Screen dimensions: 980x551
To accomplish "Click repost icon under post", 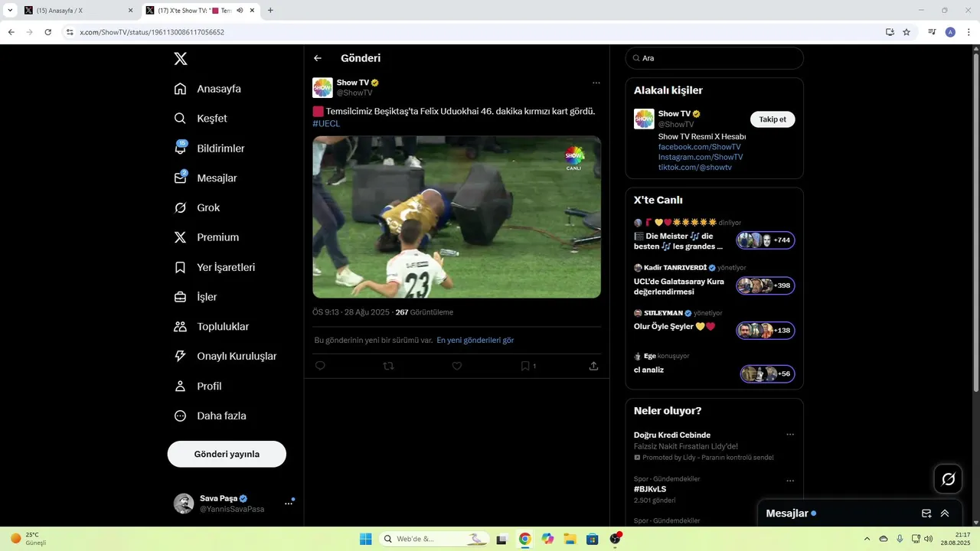I will tap(388, 366).
